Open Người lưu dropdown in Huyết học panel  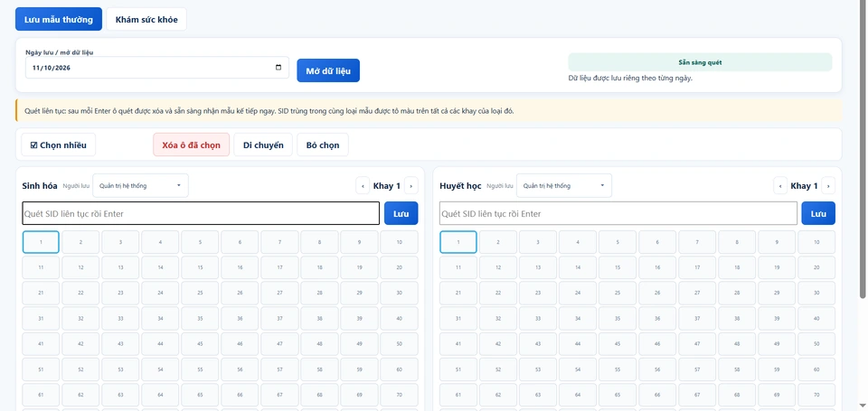[x=564, y=186]
